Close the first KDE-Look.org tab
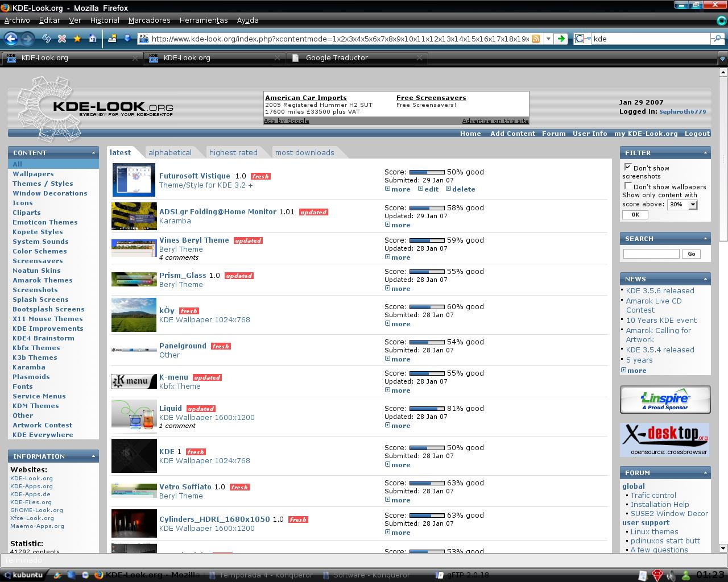Screen dimensions: 728x582 tap(135, 57)
